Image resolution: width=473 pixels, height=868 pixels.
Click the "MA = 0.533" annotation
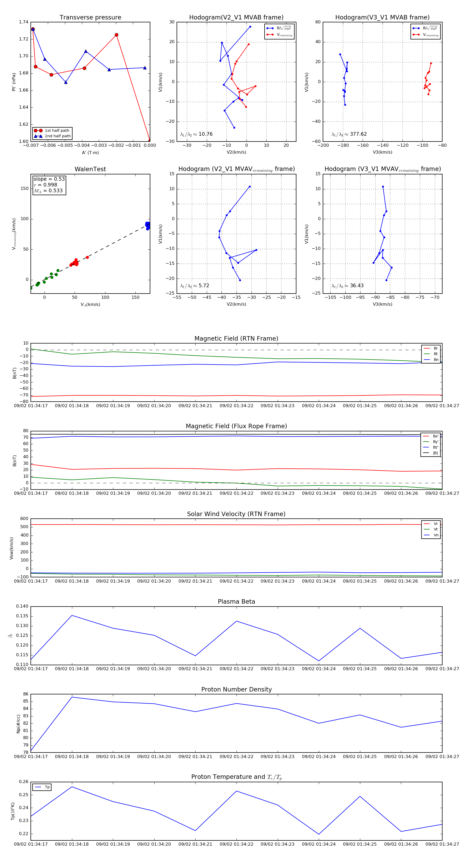click(x=48, y=191)
